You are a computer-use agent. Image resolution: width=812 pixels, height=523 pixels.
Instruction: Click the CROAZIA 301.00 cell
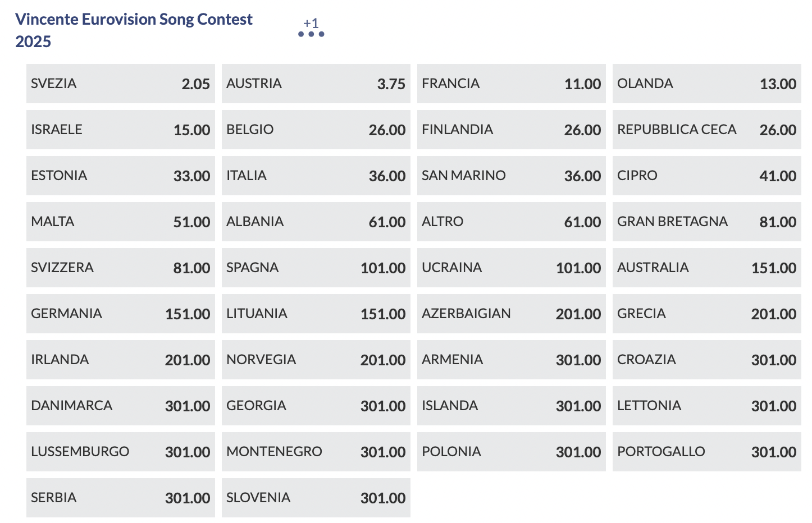point(706,360)
